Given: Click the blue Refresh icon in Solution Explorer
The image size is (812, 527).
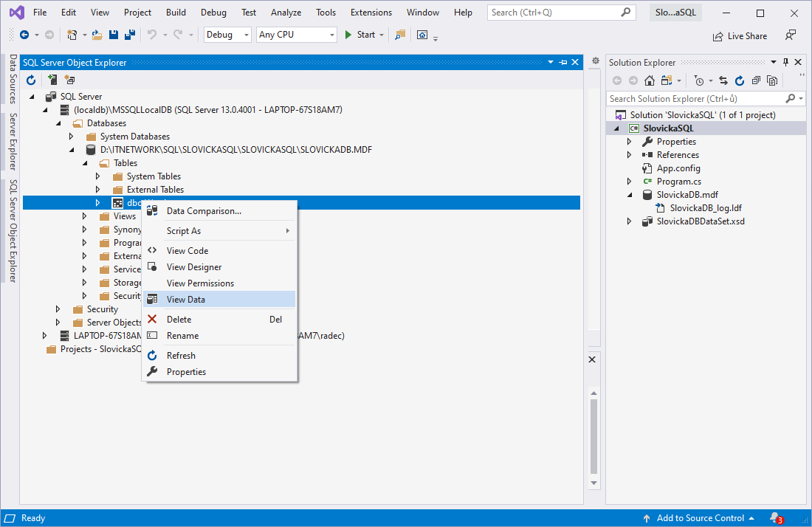Looking at the screenshot, I should coord(740,80).
